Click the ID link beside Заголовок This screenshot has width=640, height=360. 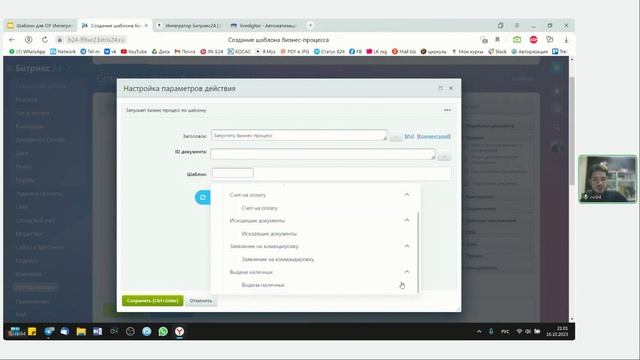409,136
